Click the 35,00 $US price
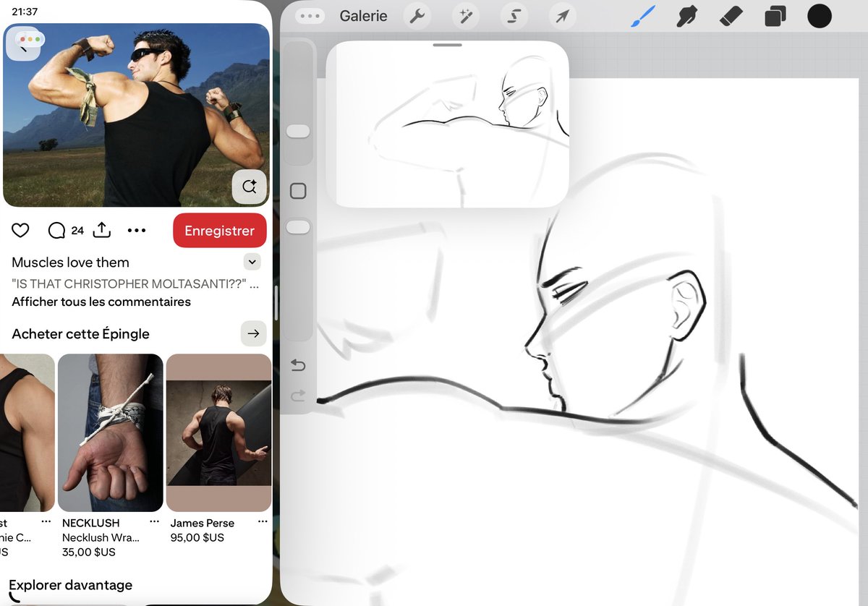The image size is (868, 606). pos(89,552)
